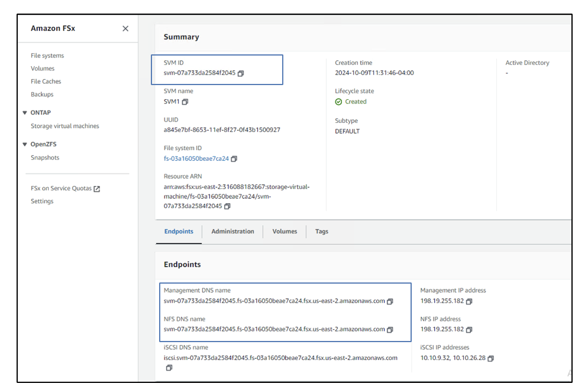This screenshot has height=390, width=588.
Task: Go to File systems in sidebar
Action: coord(47,56)
